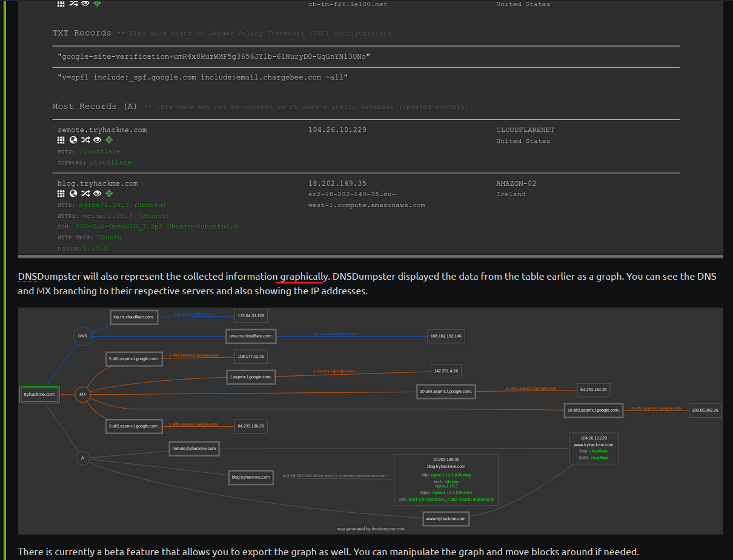
Task: Click the 64.233.184.26 IP box
Action: (594, 390)
